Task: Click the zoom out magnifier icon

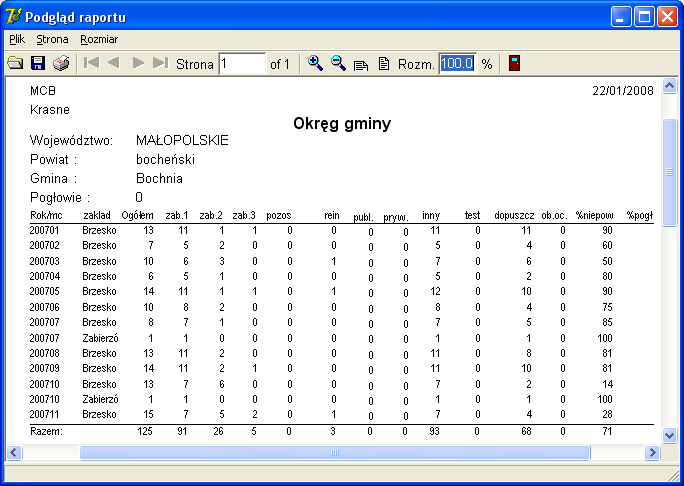Action: [x=339, y=63]
